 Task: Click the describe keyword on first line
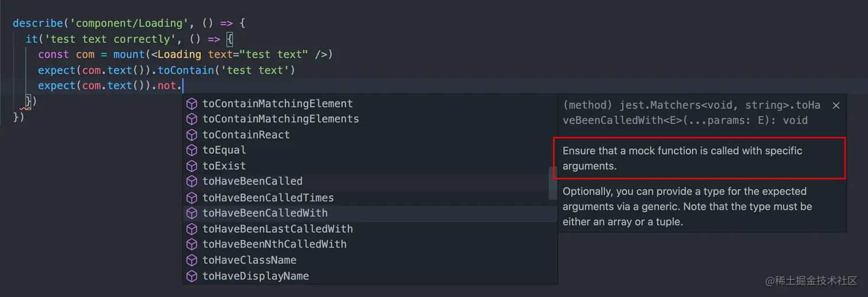(37, 24)
